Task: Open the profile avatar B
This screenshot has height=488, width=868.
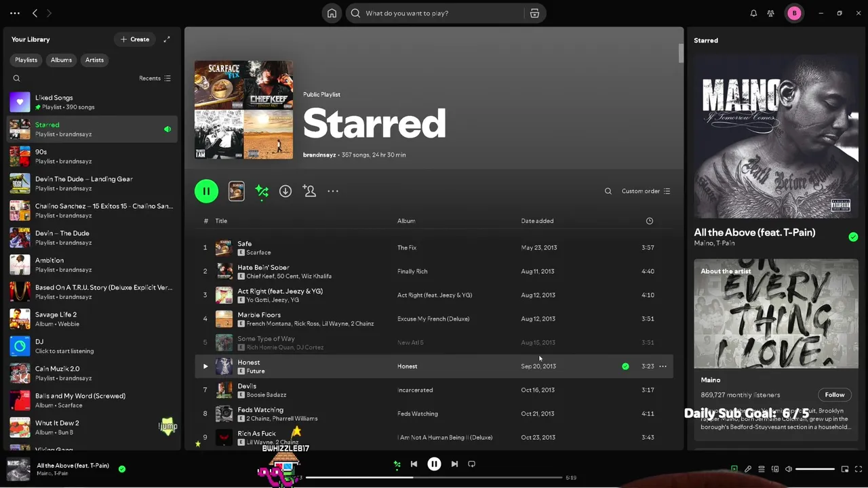Action: 794,13
